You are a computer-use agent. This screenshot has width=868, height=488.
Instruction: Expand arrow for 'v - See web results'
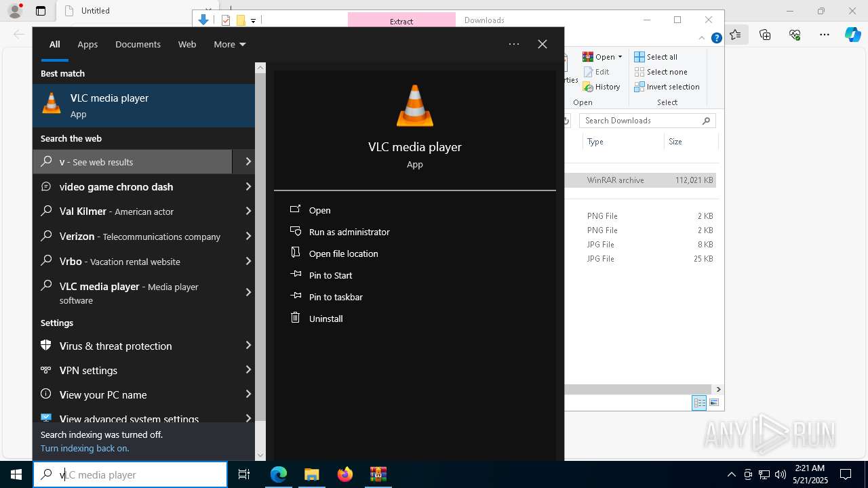pos(248,162)
